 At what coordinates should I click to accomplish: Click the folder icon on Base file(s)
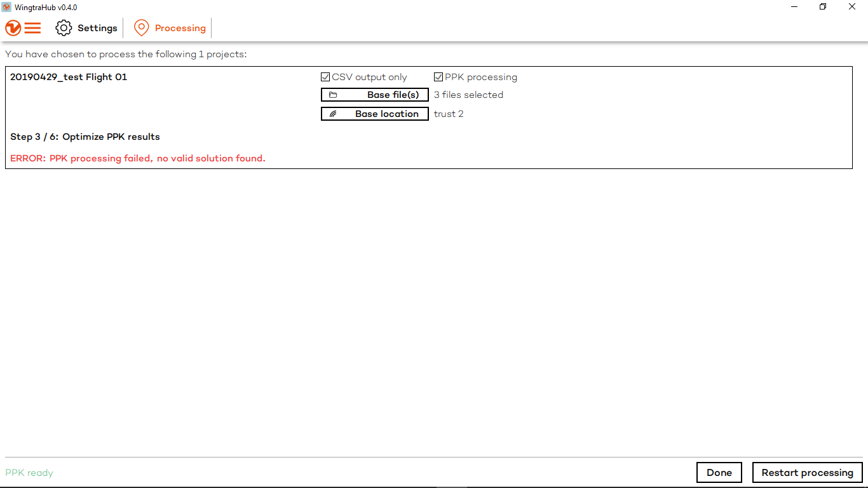[x=333, y=95]
